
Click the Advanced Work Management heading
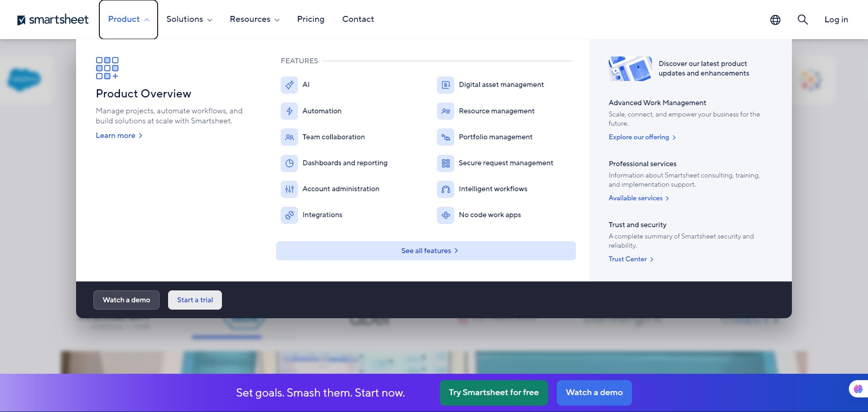(657, 103)
